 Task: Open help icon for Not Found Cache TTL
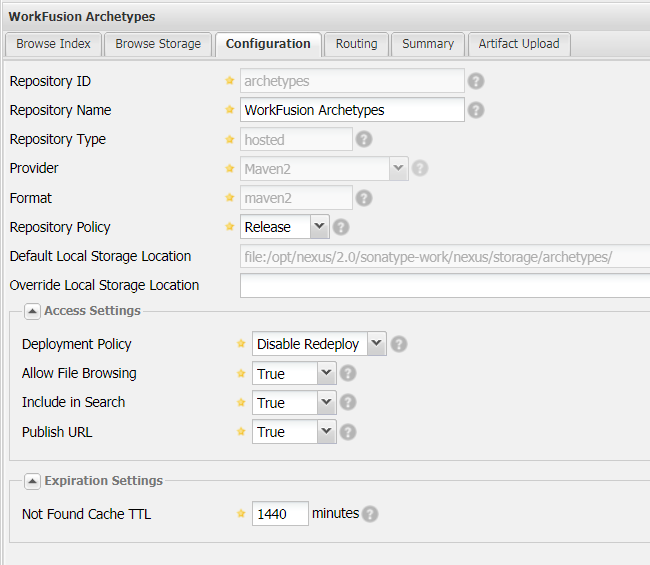[x=370, y=514]
